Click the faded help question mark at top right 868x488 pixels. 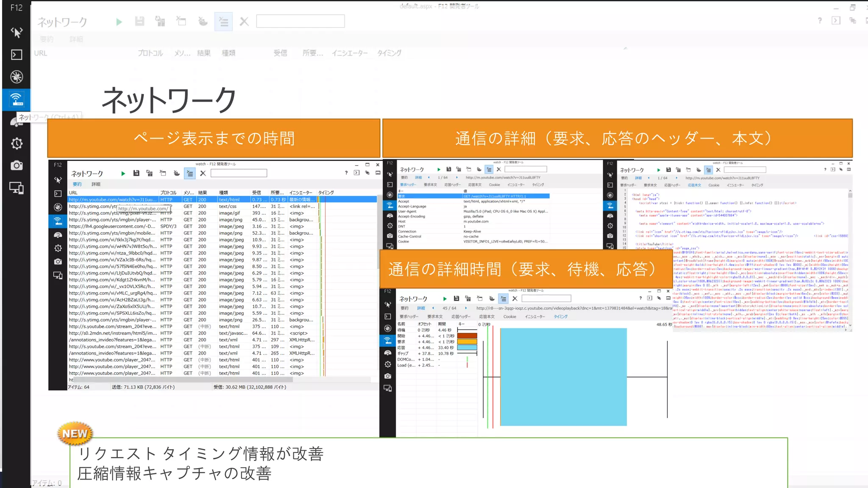(x=820, y=20)
